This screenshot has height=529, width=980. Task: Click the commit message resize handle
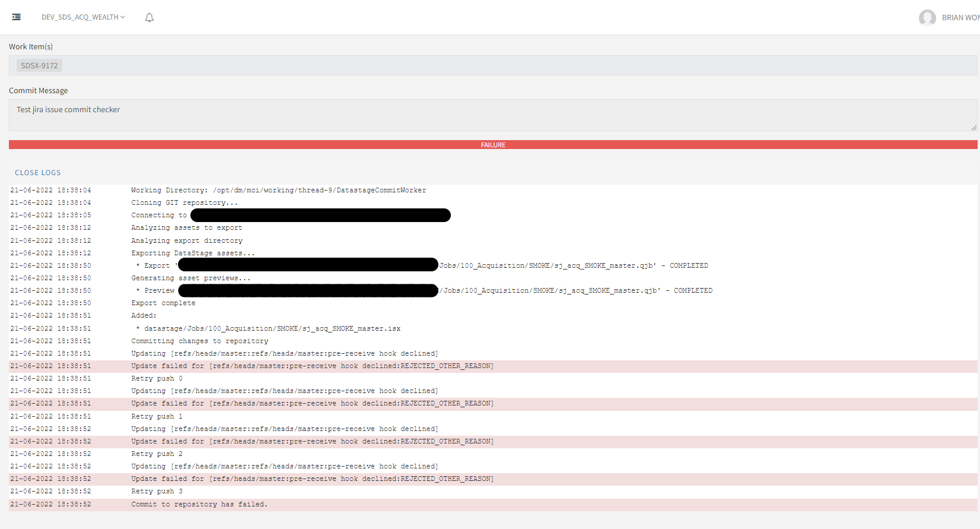click(x=973, y=128)
